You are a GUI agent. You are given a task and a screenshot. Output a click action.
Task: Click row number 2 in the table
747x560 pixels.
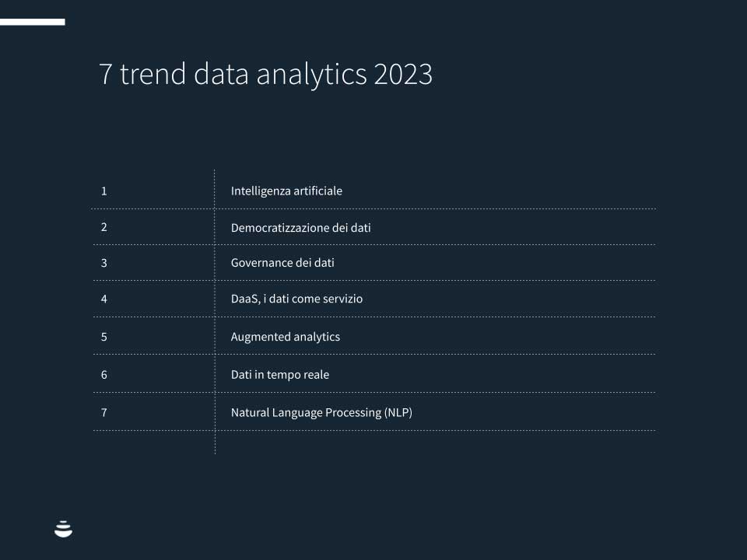103,227
